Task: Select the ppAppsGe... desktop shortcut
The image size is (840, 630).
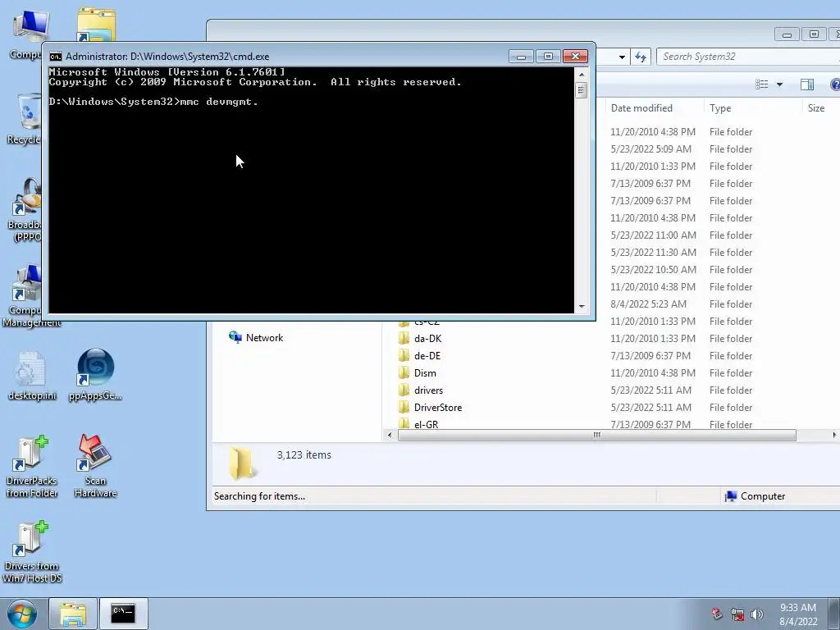Action: (x=95, y=375)
